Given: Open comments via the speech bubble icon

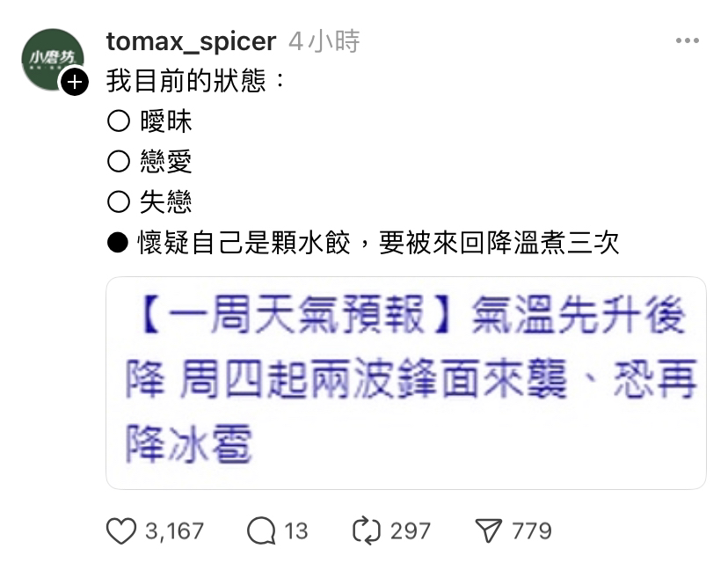Looking at the screenshot, I should click(x=261, y=530).
